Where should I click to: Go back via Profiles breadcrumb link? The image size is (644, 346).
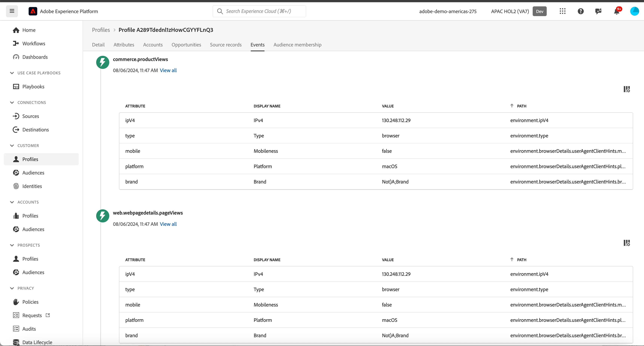pos(101,30)
